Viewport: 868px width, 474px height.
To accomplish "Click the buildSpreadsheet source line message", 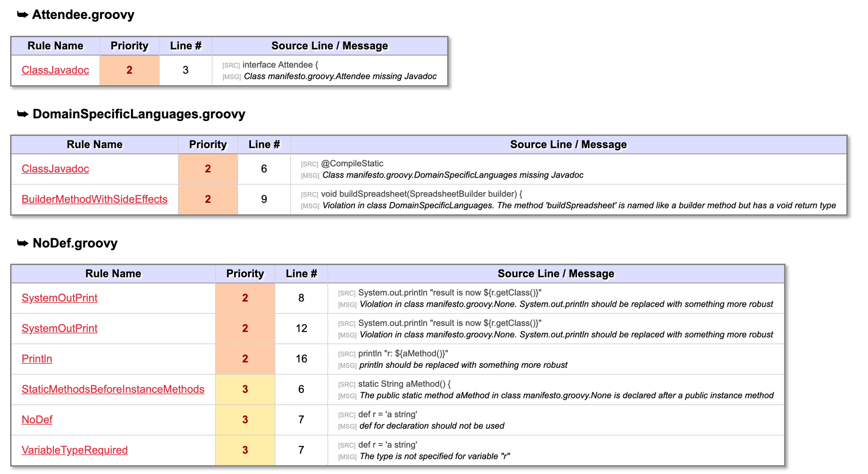I will point(421,194).
